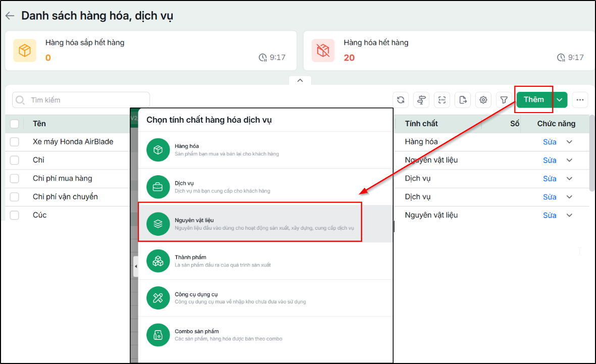Click the Dịch vụ briefcase icon

(x=158, y=187)
